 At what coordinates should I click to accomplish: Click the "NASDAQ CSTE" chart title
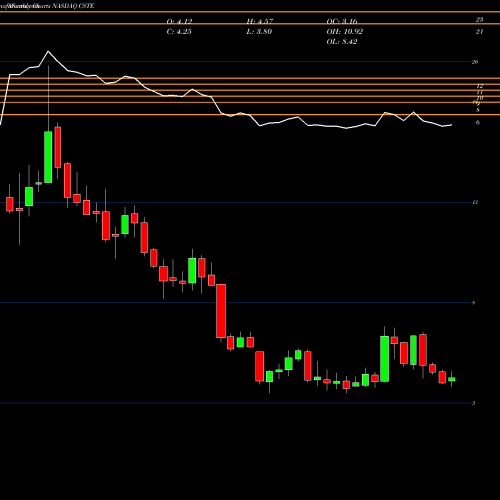tap(74, 6)
